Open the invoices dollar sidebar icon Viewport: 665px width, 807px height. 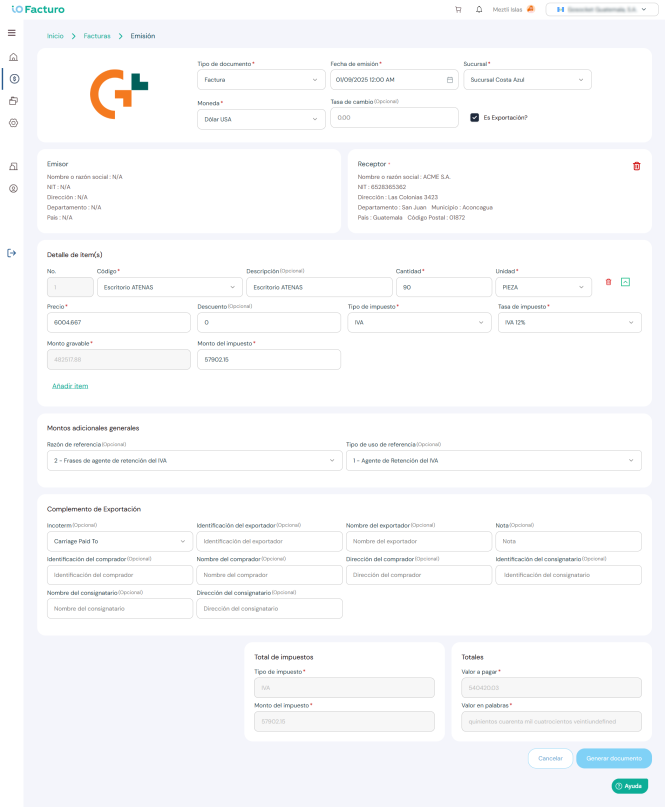pos(14,79)
